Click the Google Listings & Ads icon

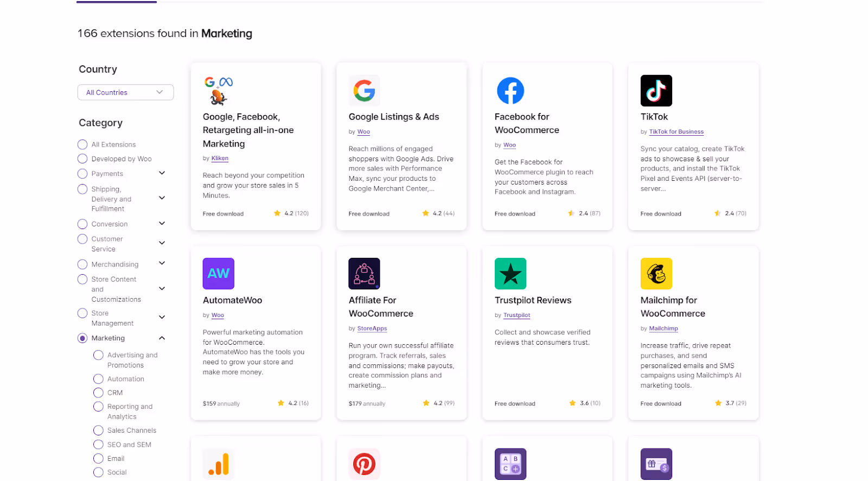pos(364,90)
